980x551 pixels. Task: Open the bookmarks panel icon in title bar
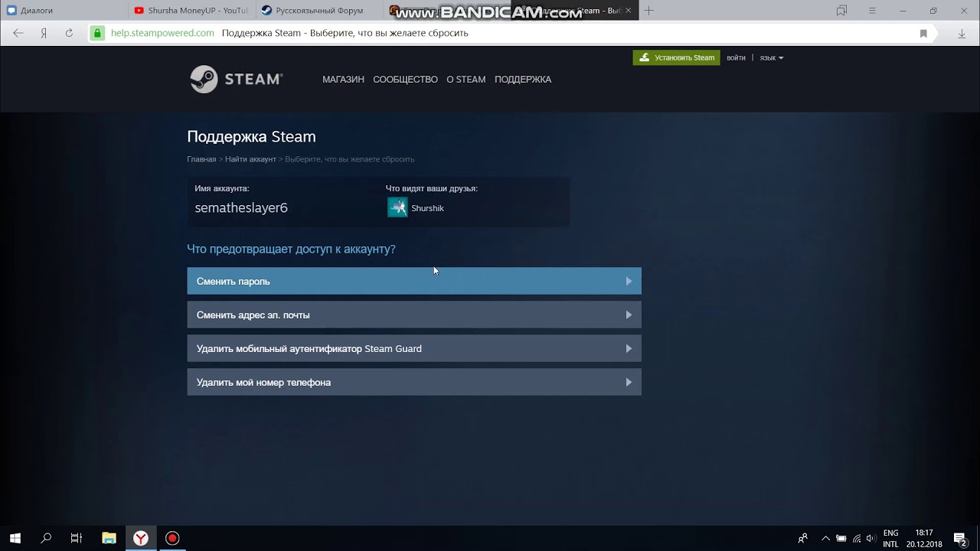pos(841,11)
